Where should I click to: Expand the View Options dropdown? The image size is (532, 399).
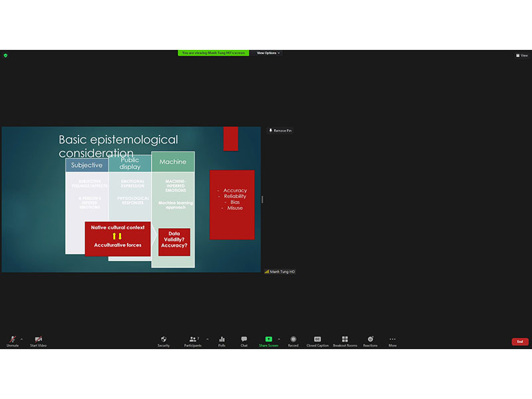[x=268, y=53]
